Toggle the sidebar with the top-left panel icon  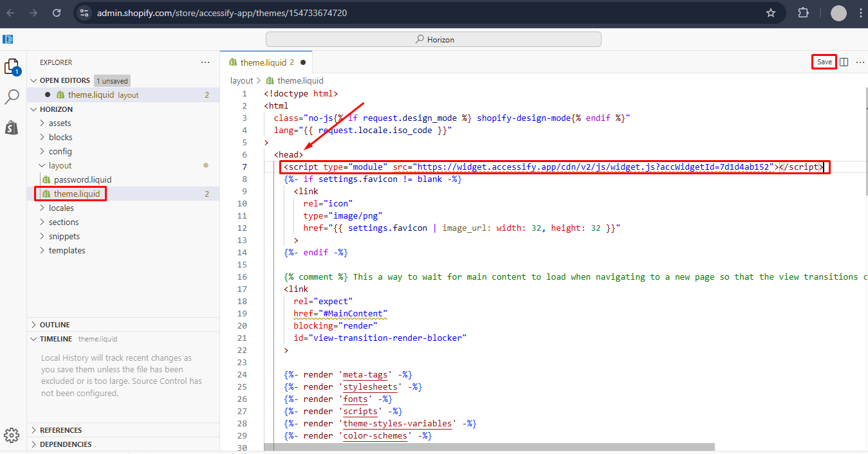tap(7, 39)
